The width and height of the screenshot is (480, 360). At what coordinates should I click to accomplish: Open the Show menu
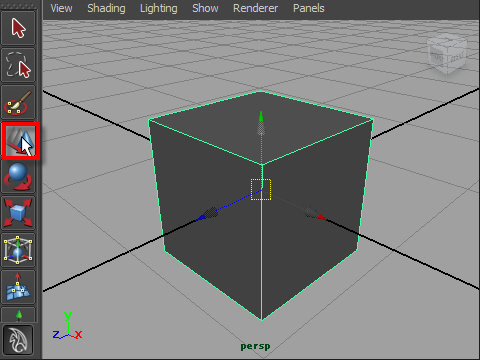(x=205, y=8)
